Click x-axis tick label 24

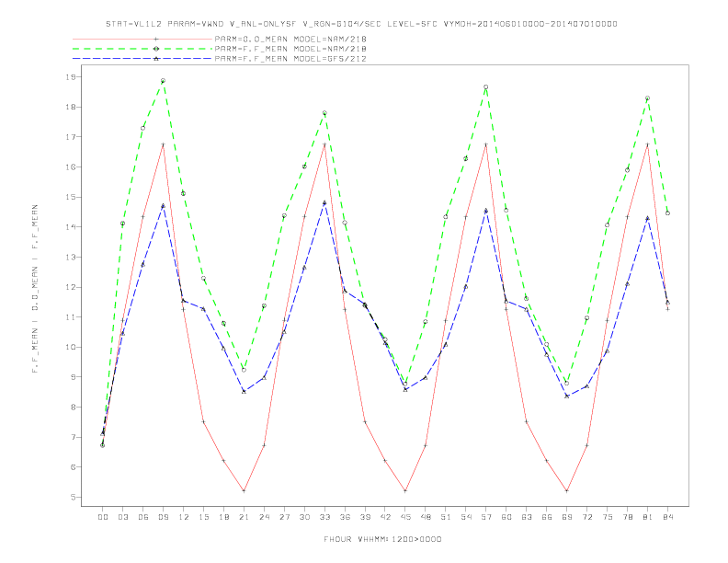(x=264, y=517)
